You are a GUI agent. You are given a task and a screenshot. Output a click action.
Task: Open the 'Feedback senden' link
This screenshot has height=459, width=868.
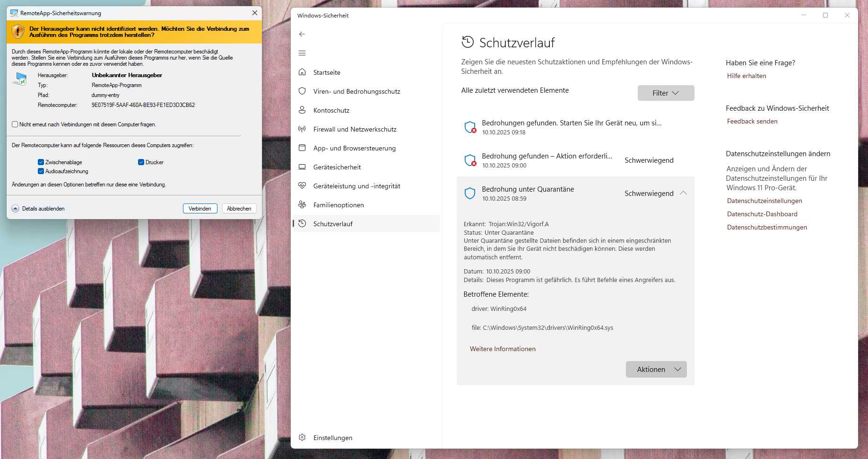(752, 121)
